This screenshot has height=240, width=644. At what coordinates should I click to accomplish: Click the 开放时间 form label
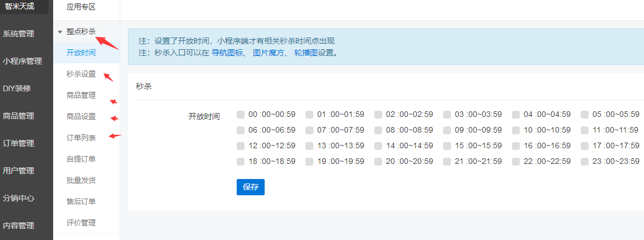(x=204, y=116)
